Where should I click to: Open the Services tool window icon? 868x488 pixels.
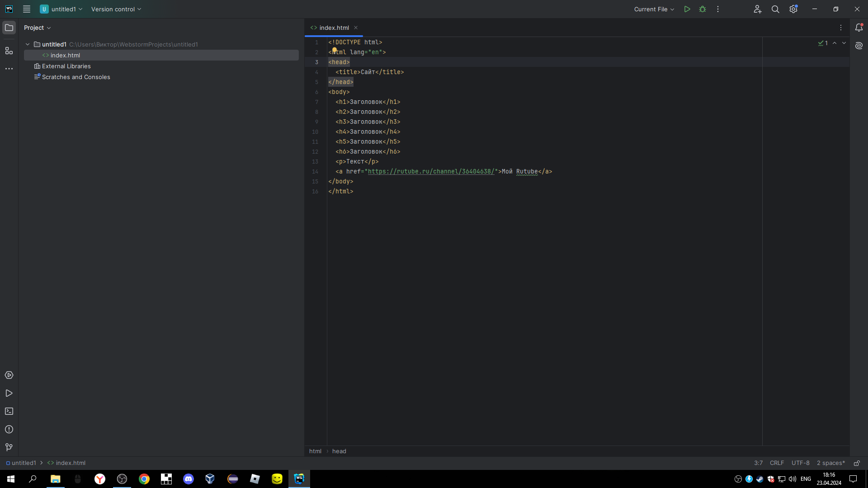[x=9, y=375]
